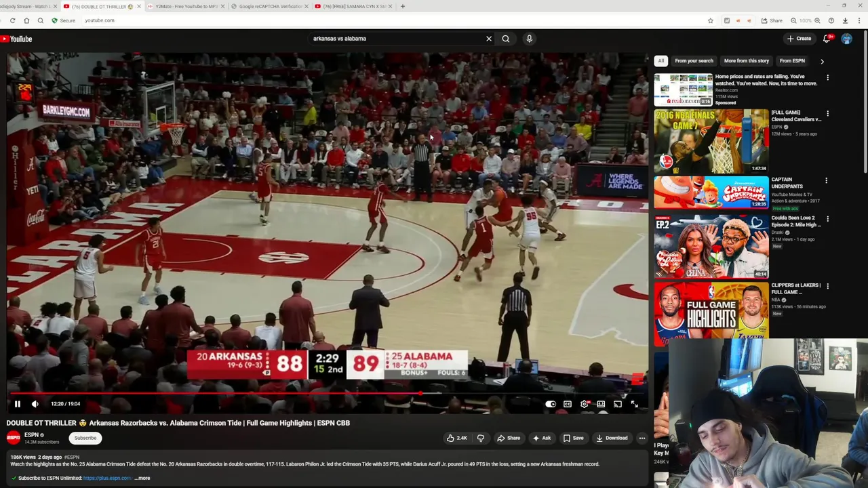868x488 pixels.
Task: Open the account avatar menu
Action: point(847,39)
